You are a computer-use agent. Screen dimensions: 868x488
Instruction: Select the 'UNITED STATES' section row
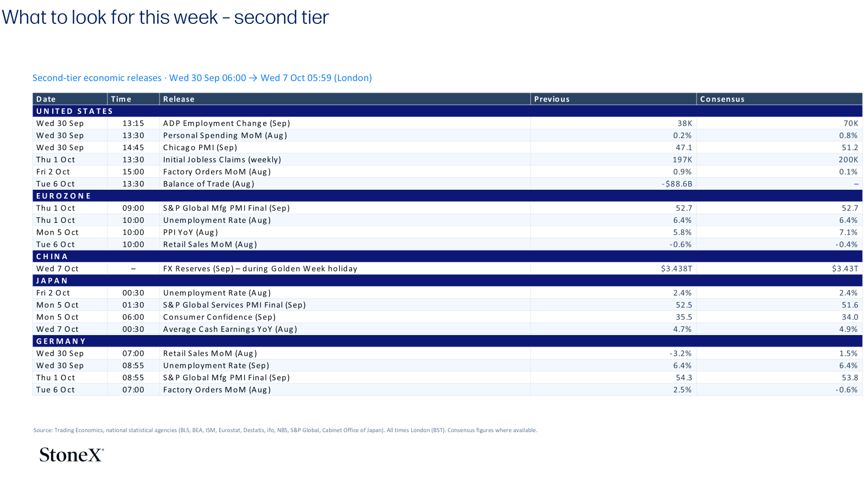tap(448, 111)
